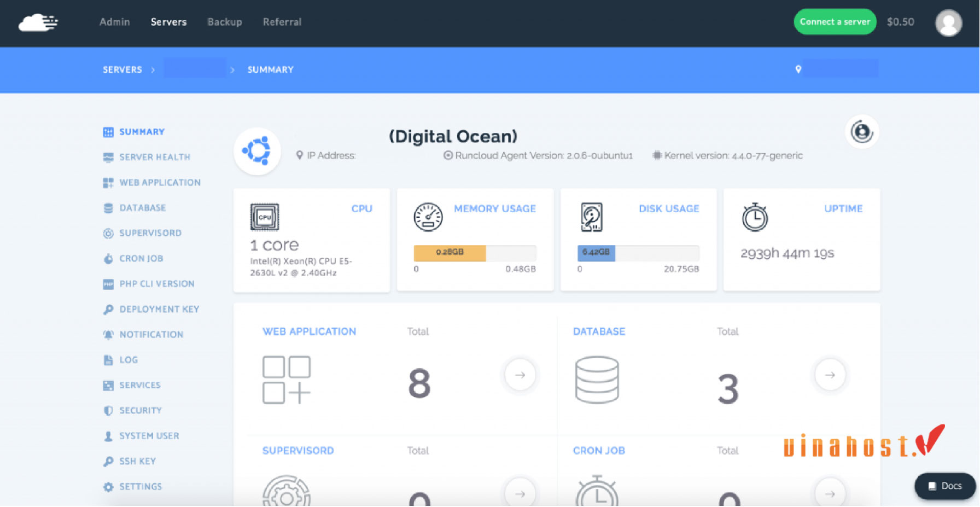Screen dimensions: 980x507
Task: Click the Runcloud Agent Version text
Action: pos(544,156)
